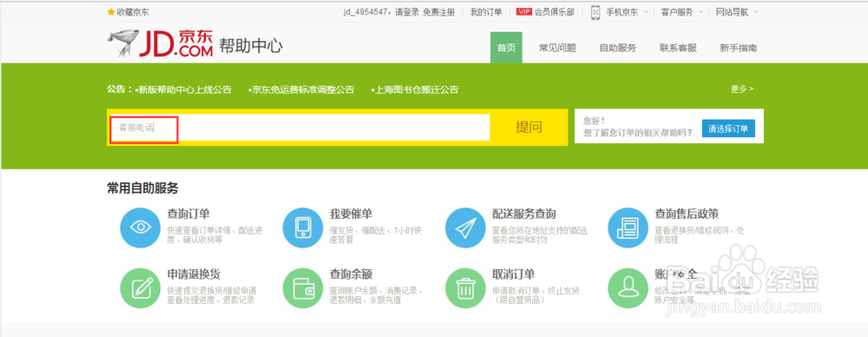Open the 京东免运费标准调整公告 announcement
This screenshot has width=868, height=337.
tap(302, 89)
